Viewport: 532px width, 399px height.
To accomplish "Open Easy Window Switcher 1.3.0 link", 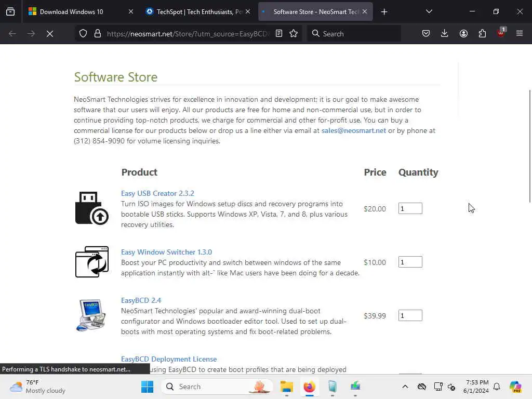I will click(x=166, y=252).
